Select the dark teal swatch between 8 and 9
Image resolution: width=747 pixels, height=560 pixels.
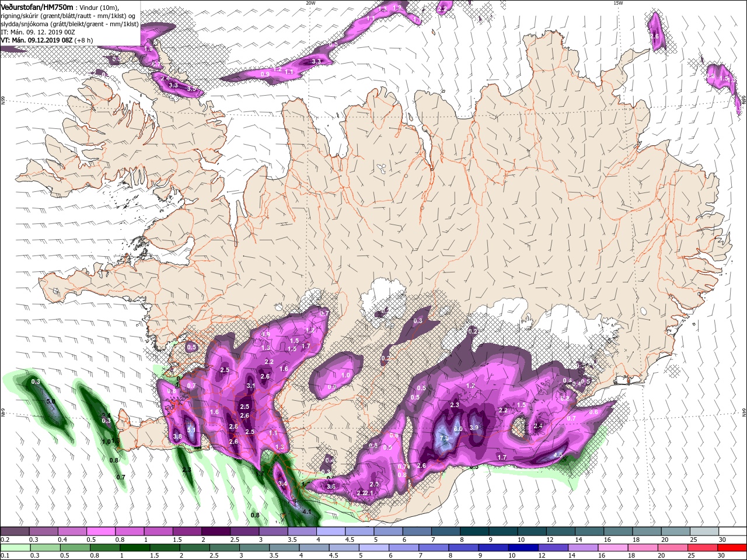point(474,531)
